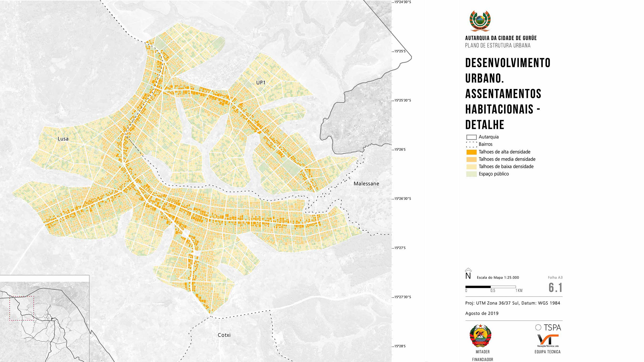Click the UP1 neighbourhood label
This screenshot has height=362, width=644.
pos(261,83)
